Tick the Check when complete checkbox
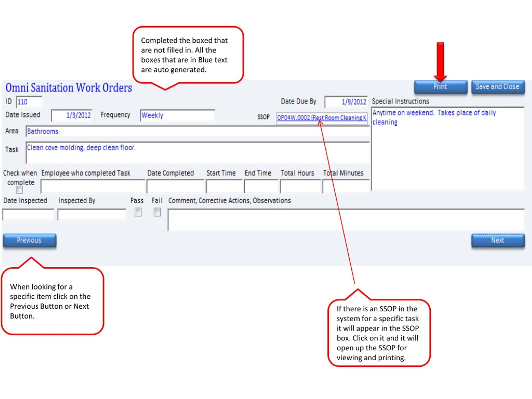 click(19, 190)
